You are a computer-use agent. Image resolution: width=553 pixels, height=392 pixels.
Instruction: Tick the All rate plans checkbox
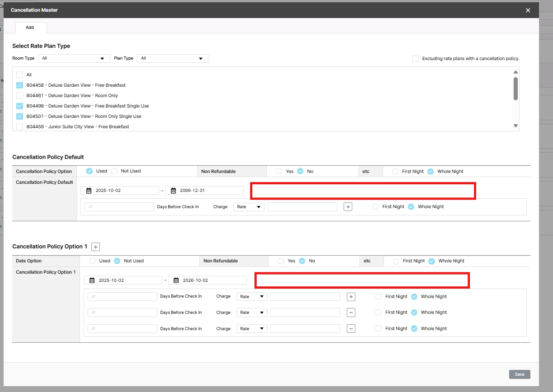click(x=19, y=75)
